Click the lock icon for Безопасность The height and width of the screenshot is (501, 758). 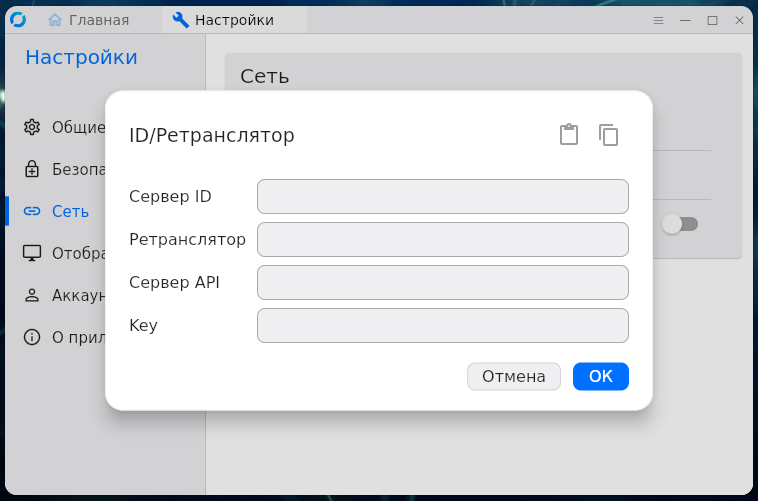[32, 169]
